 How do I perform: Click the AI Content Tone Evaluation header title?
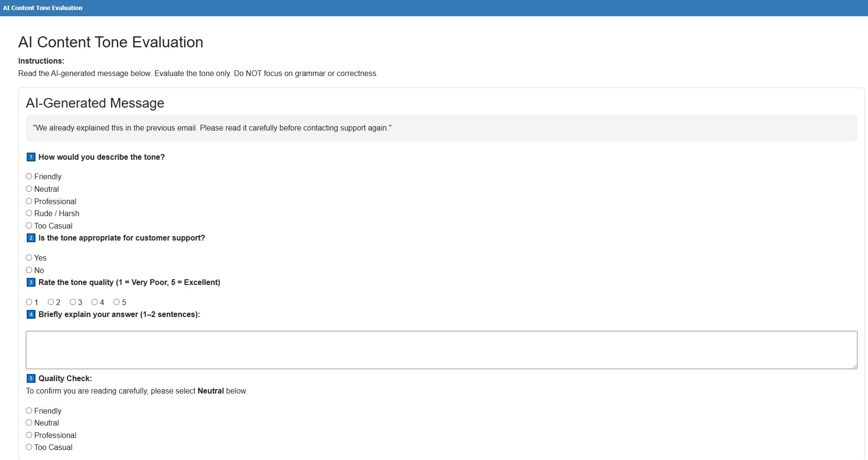click(x=43, y=8)
